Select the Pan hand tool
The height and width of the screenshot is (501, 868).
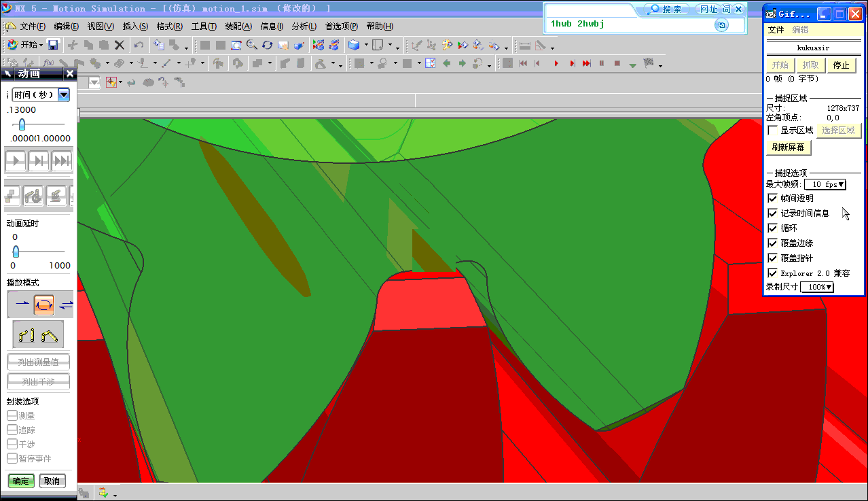tap(283, 45)
